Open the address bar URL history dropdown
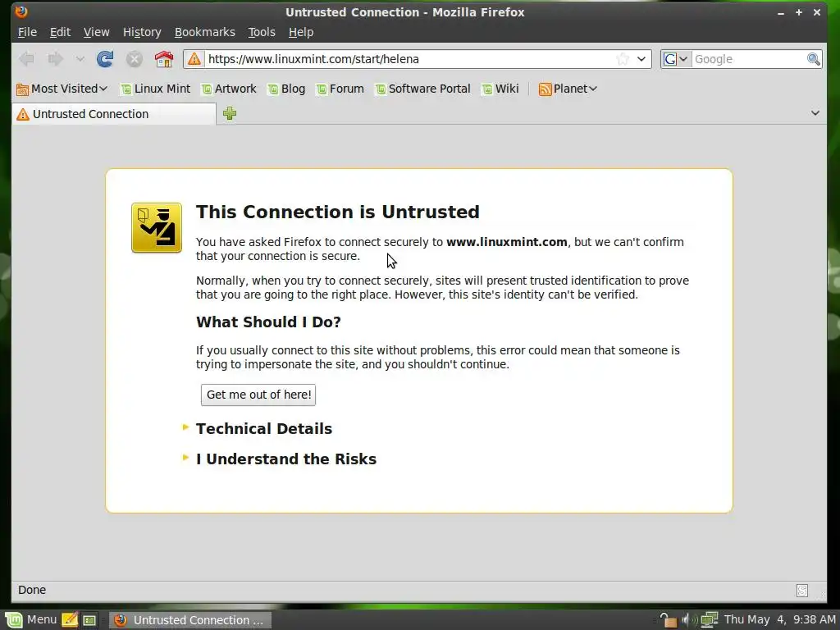Viewport: 840px width, 630px height. (641, 59)
